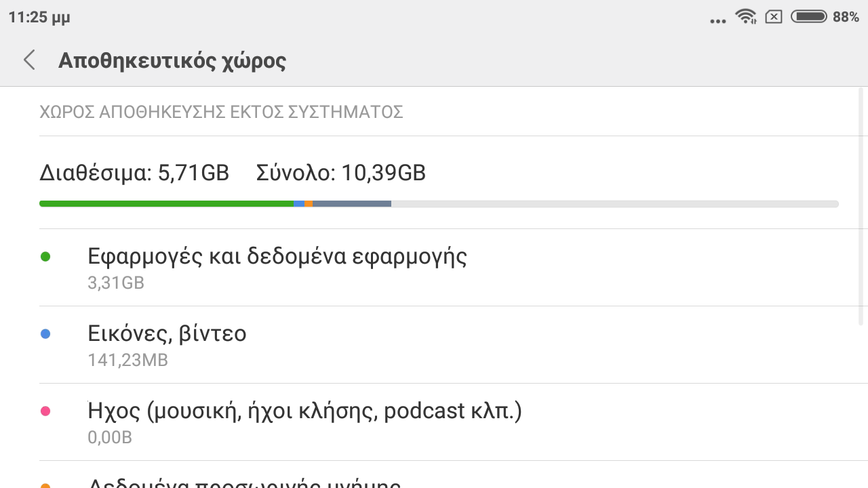Tap the Αποθηκευτικός χώρος page title
The width and height of the screenshot is (868, 488).
[172, 60]
